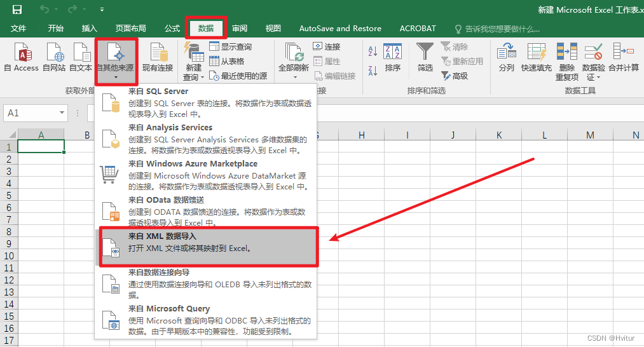Click 删除重复项 icon

(567, 62)
